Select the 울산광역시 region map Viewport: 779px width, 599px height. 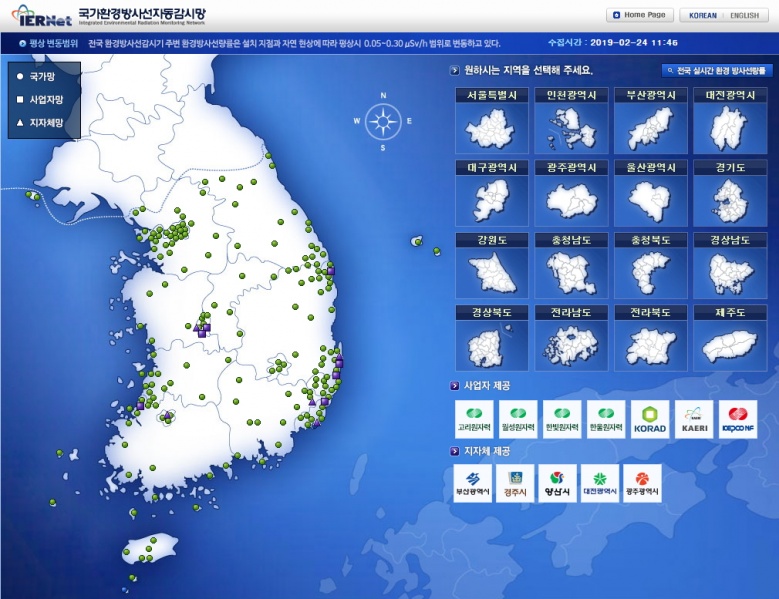coord(650,193)
